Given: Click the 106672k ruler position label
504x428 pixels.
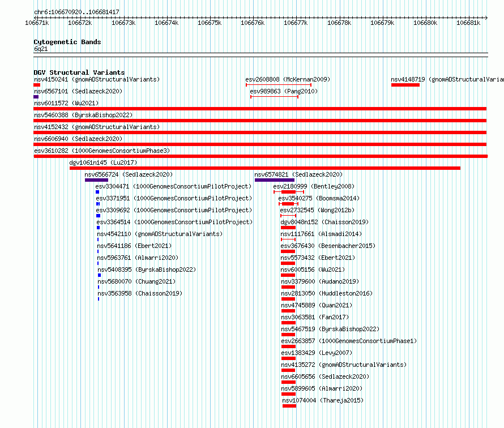Looking at the screenshot, I should [80, 23].
